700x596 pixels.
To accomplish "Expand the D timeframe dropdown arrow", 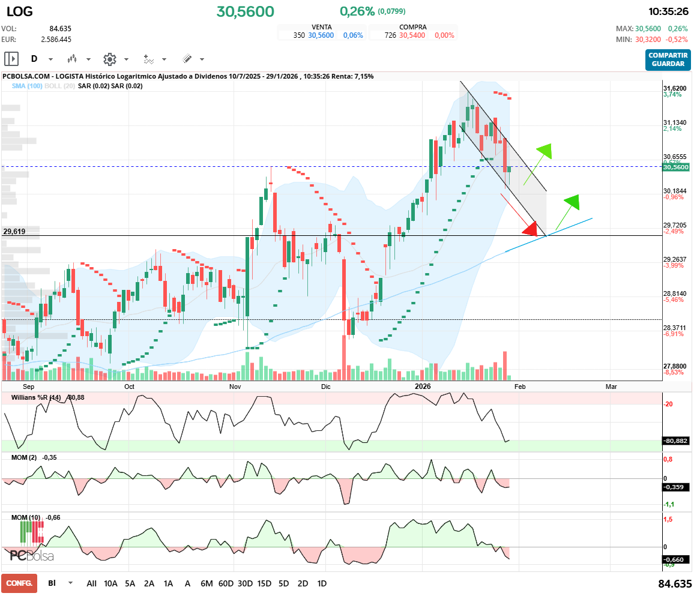I will [50, 59].
